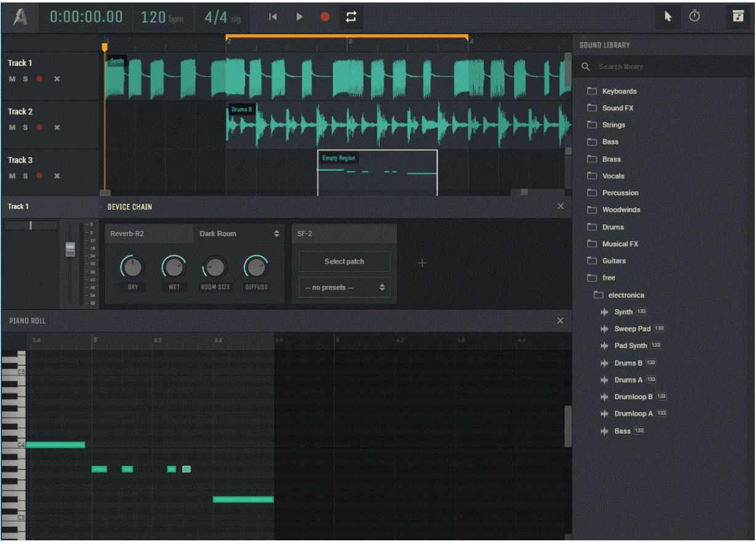The height and width of the screenshot is (544, 756).
Task: Expand the Keyboards folder
Action: 619,91
